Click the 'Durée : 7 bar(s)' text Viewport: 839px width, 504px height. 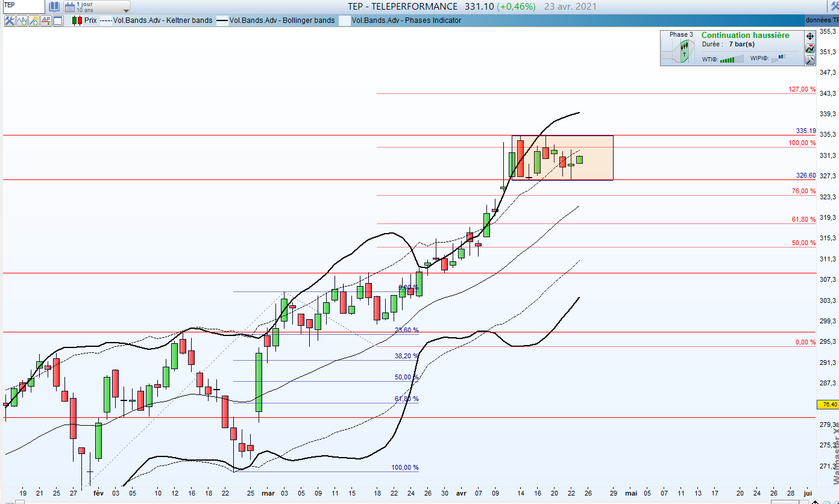(x=727, y=45)
